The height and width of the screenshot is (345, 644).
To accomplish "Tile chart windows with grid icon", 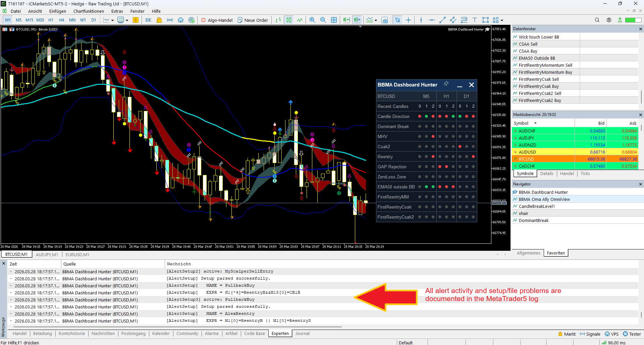I will [334, 20].
